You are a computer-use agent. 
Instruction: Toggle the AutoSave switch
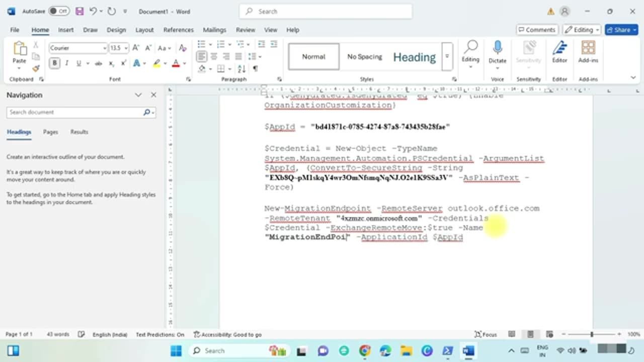pyautogui.click(x=59, y=11)
